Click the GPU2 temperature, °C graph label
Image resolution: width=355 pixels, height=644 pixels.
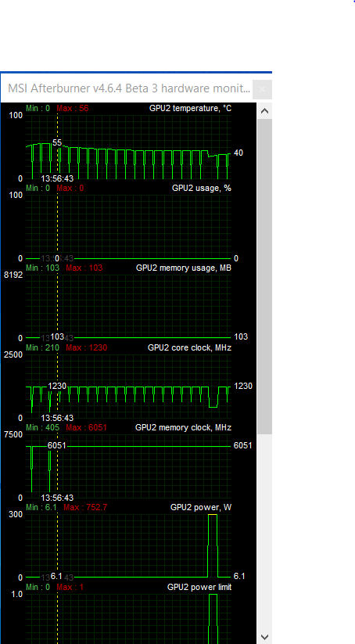point(190,109)
